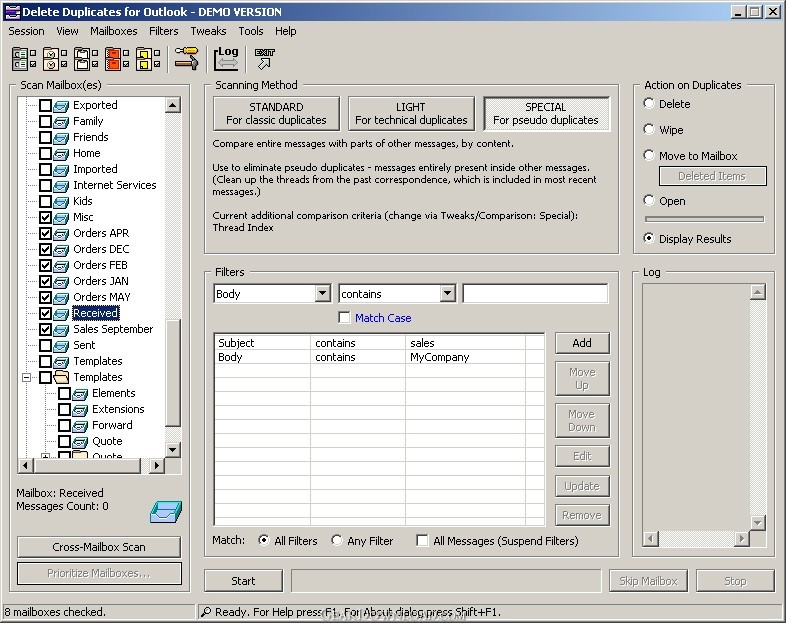Click the Cross-Mailbox Scan button
This screenshot has height=623, width=786.
pyautogui.click(x=99, y=547)
